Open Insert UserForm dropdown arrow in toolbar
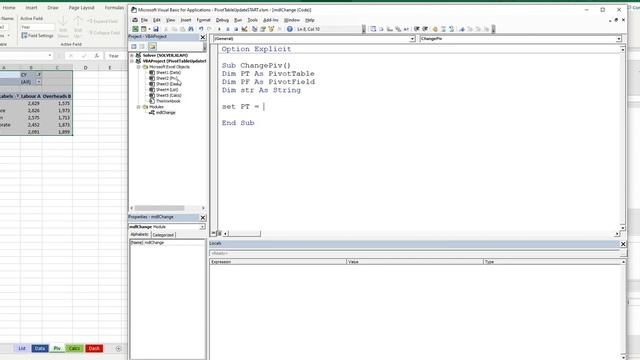 (149, 29)
